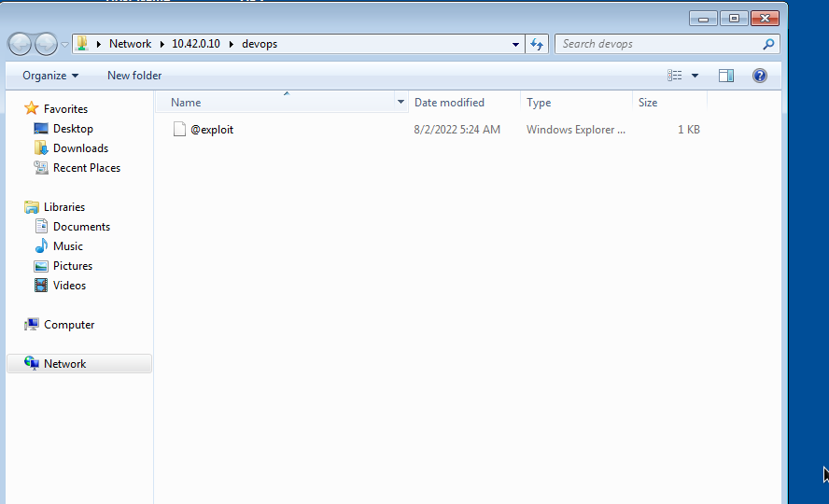Open address bar previous locations dropdown
The image size is (829, 504).
(x=515, y=45)
